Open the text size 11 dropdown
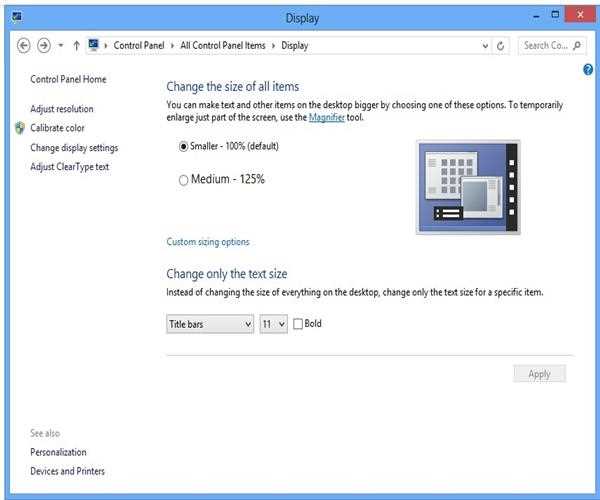The width and height of the screenshot is (600, 500). click(x=273, y=324)
